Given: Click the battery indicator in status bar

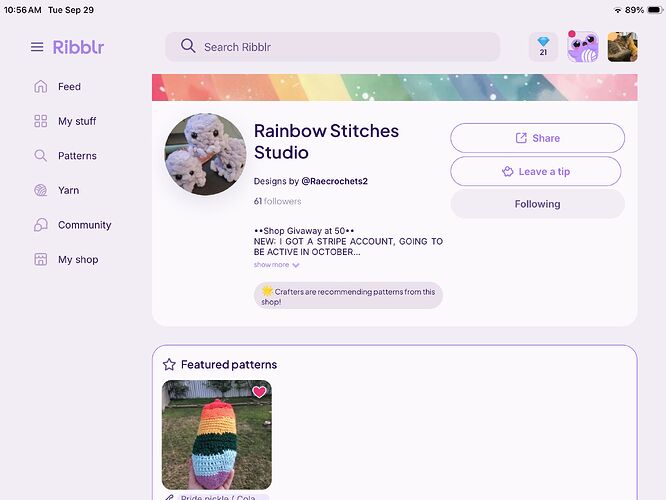Looking at the screenshot, I should [655, 10].
